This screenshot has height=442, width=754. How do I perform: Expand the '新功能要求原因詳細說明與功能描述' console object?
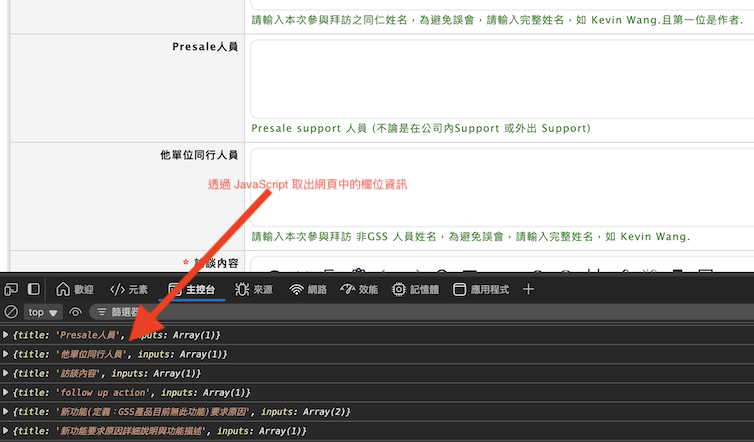click(x=6, y=430)
